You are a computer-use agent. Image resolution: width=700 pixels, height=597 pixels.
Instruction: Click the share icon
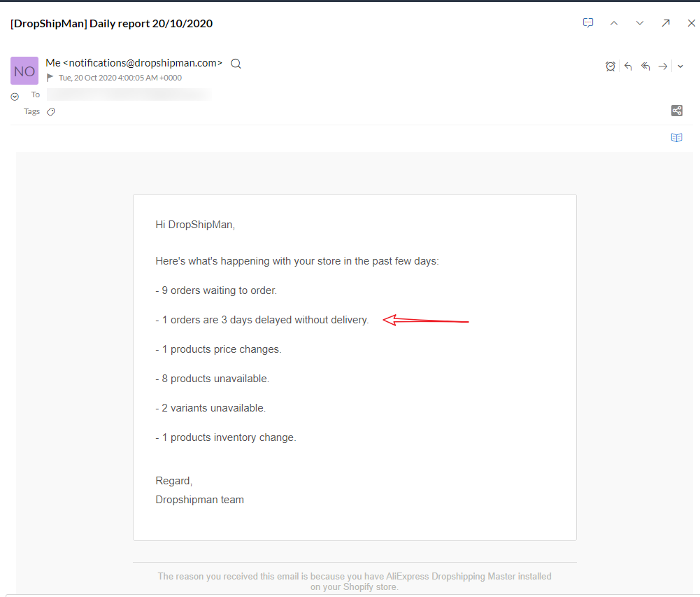click(x=676, y=111)
